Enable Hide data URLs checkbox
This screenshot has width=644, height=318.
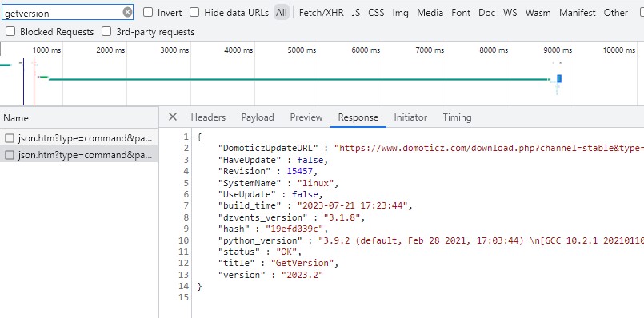194,12
